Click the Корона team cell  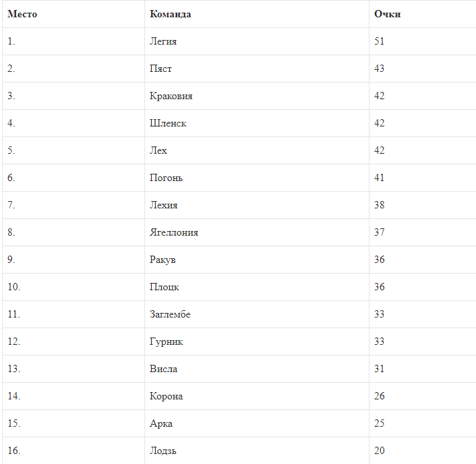click(166, 396)
